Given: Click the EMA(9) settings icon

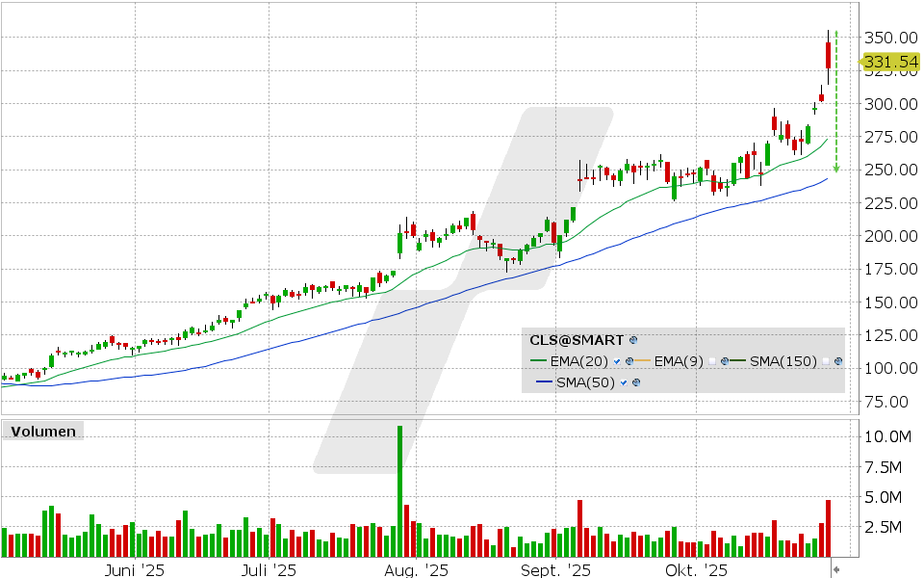Looking at the screenshot, I should coord(724,361).
